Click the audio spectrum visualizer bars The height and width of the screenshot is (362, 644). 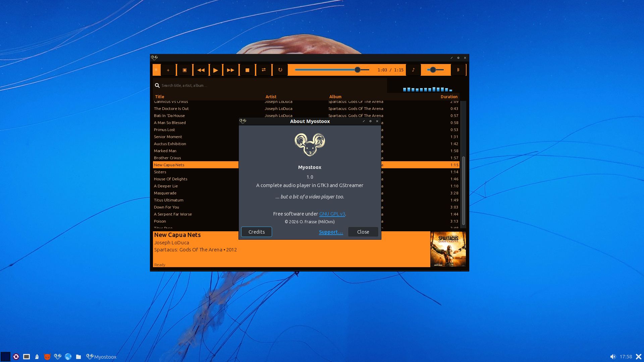428,89
